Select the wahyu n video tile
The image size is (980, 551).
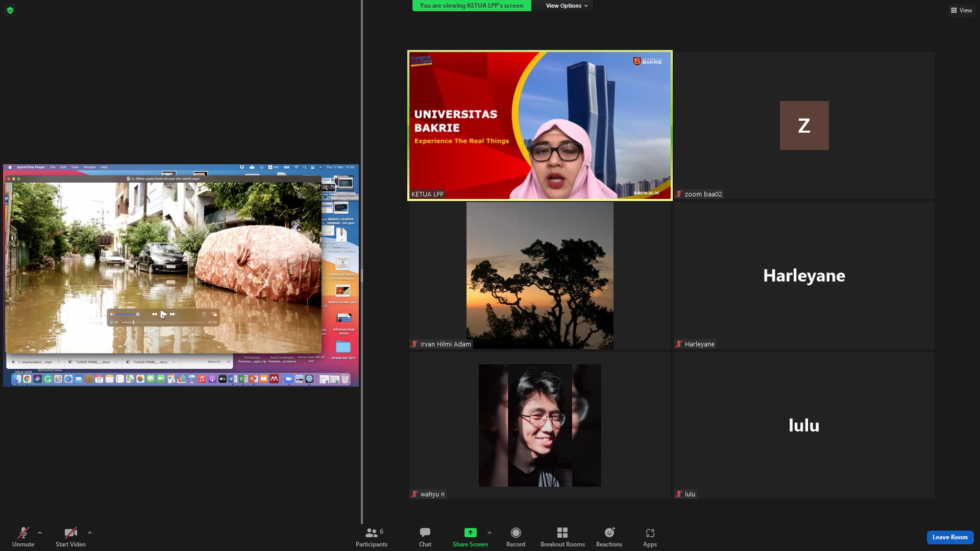[540, 425]
